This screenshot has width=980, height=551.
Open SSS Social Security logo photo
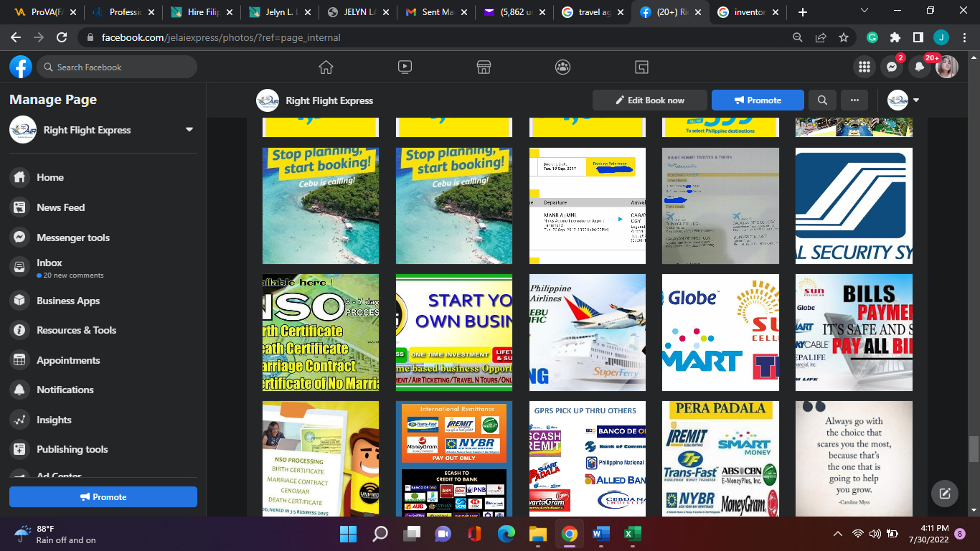tap(854, 206)
